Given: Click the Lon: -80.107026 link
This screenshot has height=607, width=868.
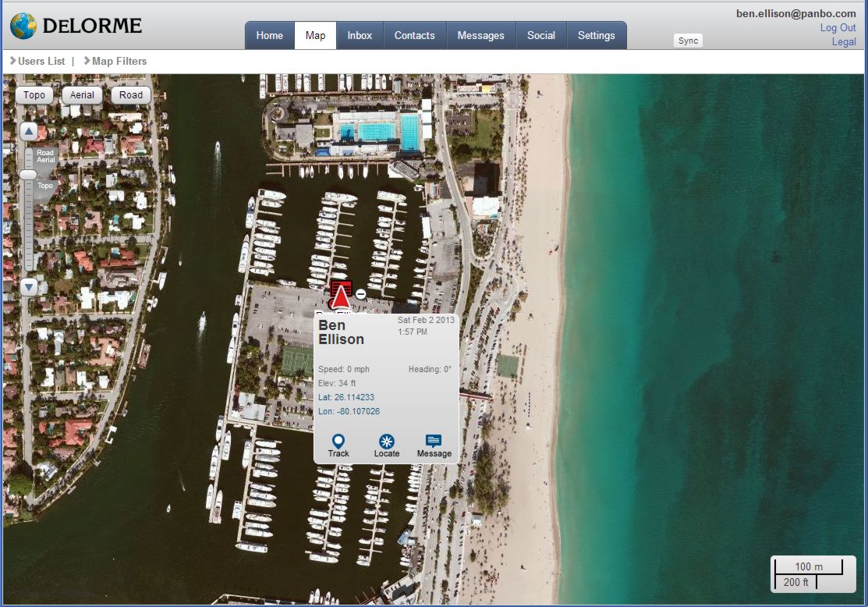Looking at the screenshot, I should (x=349, y=411).
